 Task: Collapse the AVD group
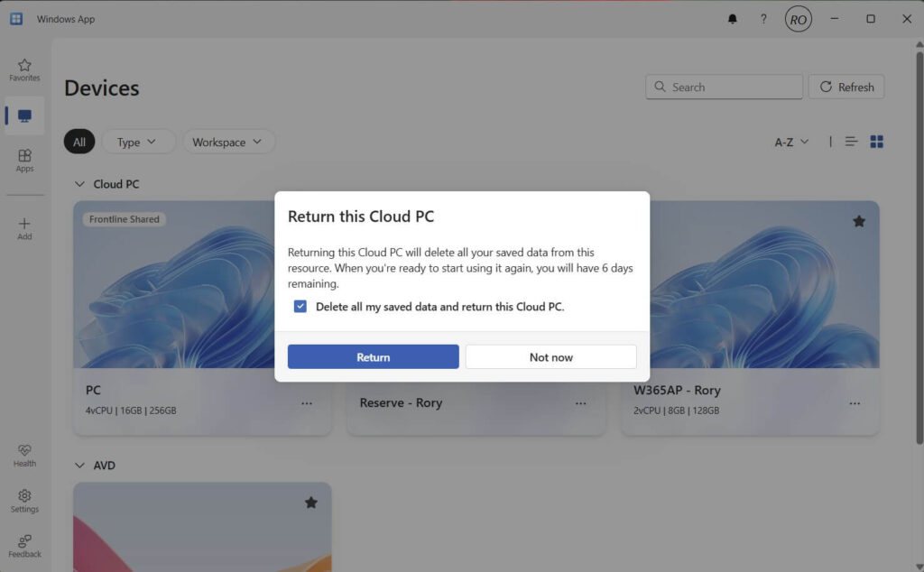(x=79, y=466)
